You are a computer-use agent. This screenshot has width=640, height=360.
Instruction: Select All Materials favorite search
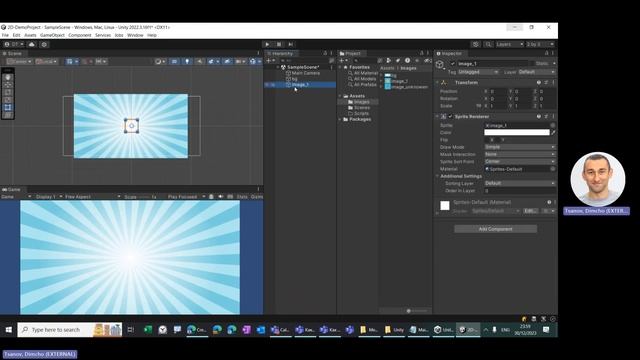pos(366,73)
